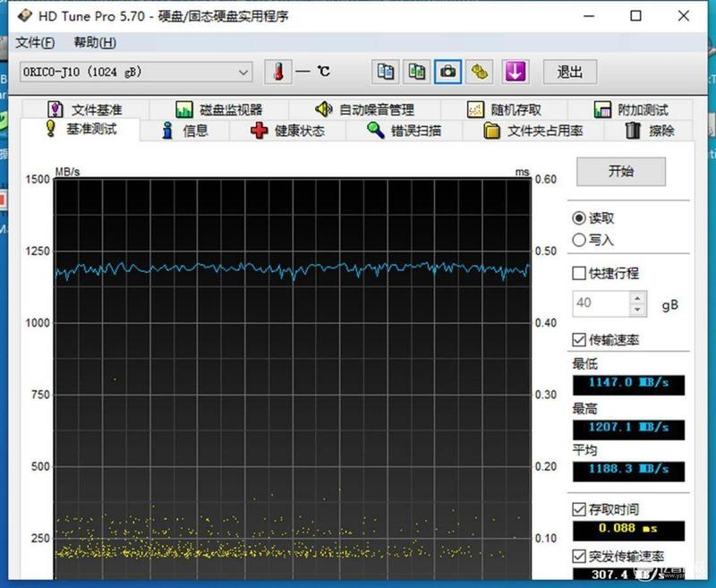Minimize the HD Tune Pro window

click(x=589, y=16)
